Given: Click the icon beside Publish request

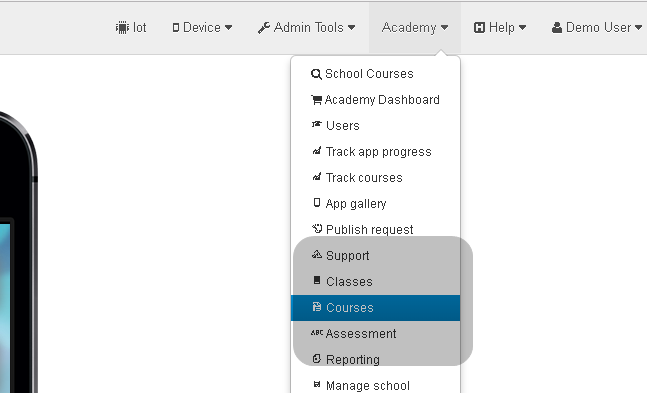Looking at the screenshot, I should [x=316, y=228].
